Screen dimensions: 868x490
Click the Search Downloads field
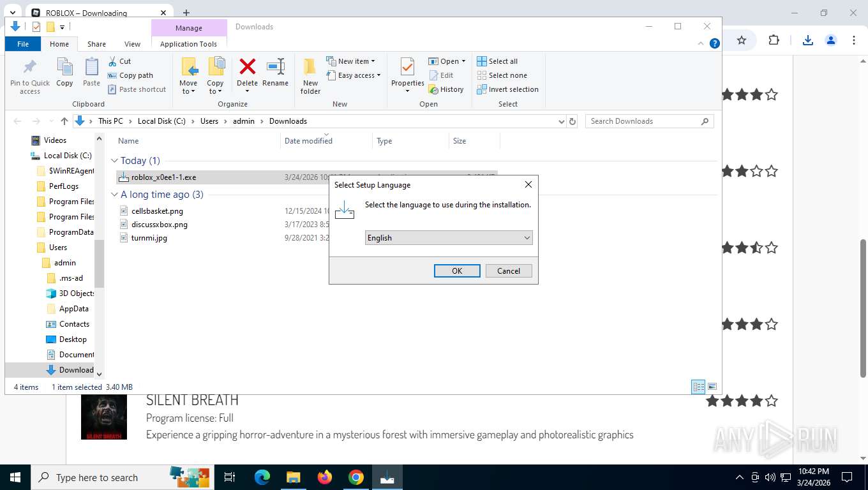649,121
